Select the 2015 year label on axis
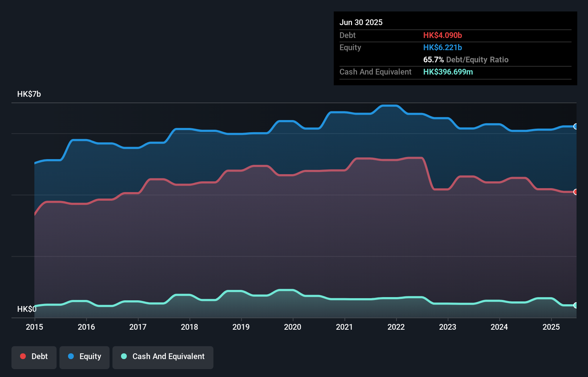 click(34, 327)
